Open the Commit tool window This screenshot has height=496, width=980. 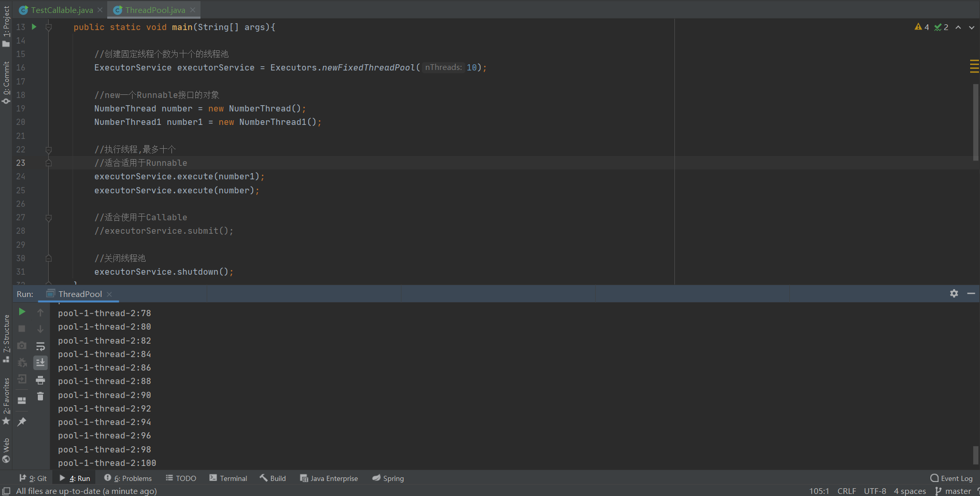(6, 83)
